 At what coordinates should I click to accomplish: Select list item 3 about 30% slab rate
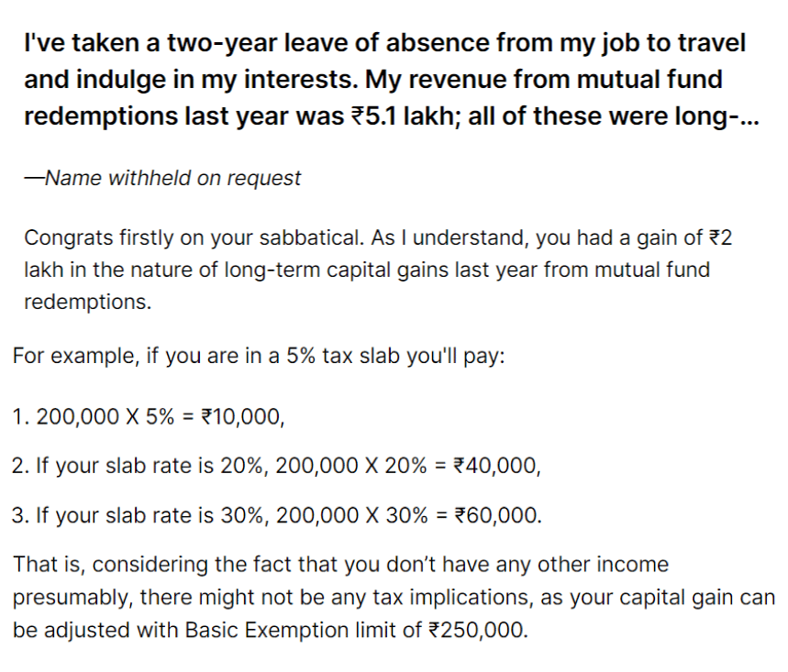pos(277,515)
